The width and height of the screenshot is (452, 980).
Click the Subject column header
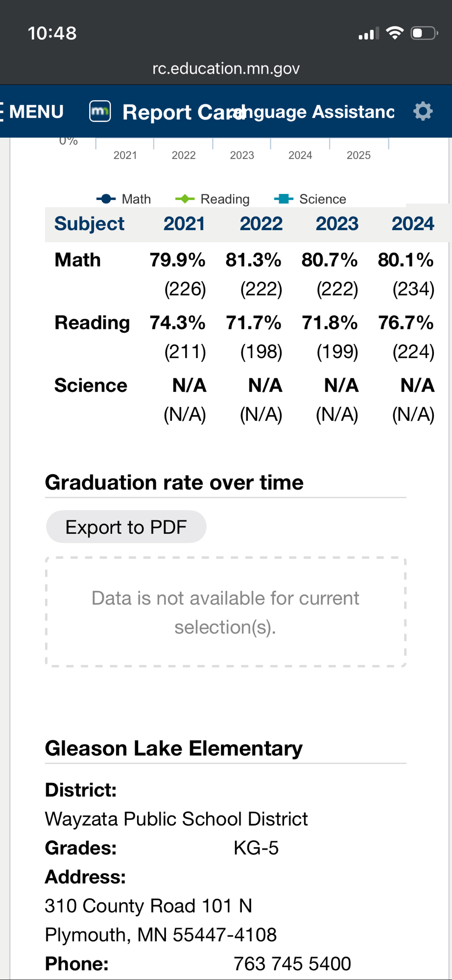(89, 223)
